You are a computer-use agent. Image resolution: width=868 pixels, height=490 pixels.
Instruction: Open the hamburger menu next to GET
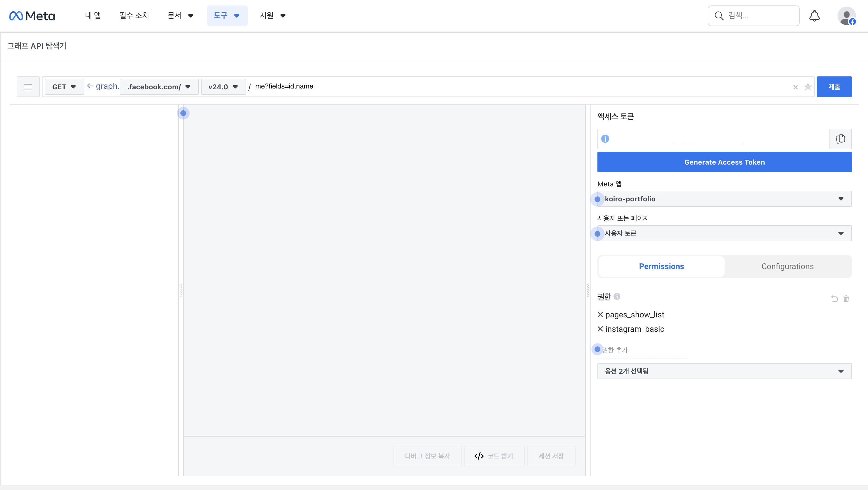(x=28, y=87)
